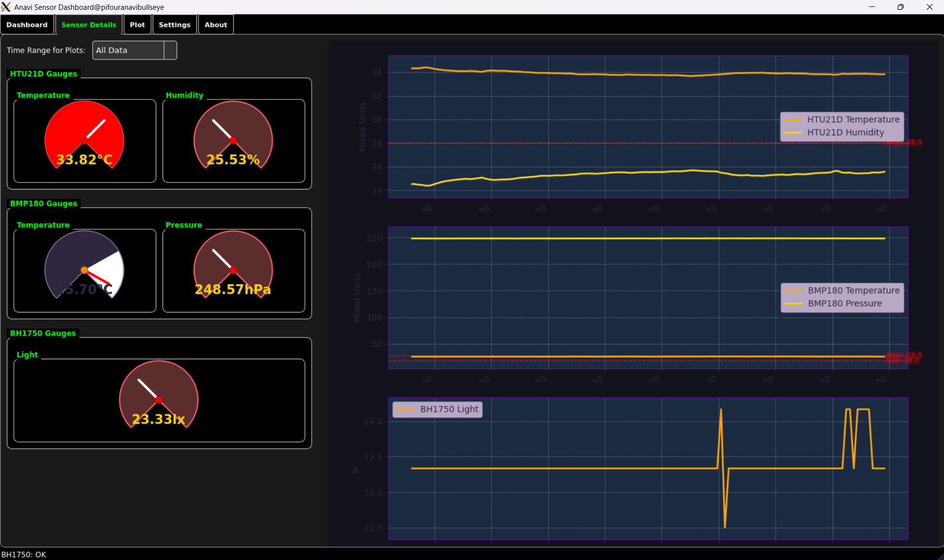Expand the Time Range for Plots dropdown arrow
This screenshot has width=944, height=560.
point(170,50)
